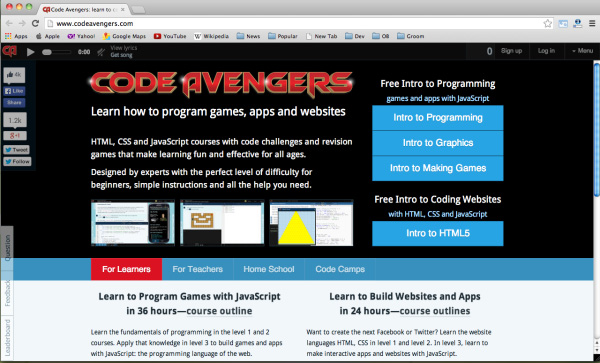
Task: Open the course outline link for JavaScript
Action: (x=219, y=311)
